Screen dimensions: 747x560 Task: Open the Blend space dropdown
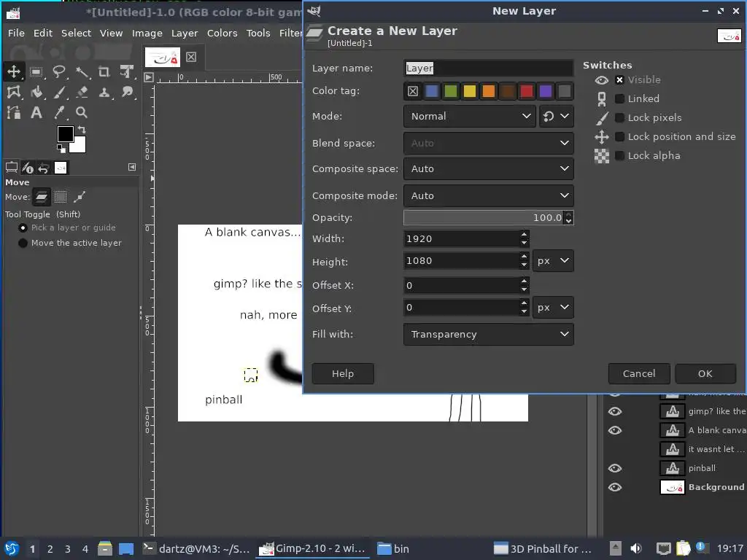[488, 144]
